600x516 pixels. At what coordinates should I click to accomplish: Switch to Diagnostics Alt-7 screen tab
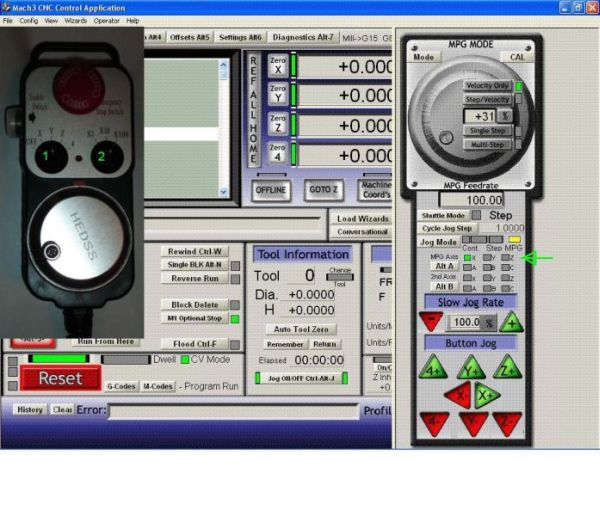(303, 37)
